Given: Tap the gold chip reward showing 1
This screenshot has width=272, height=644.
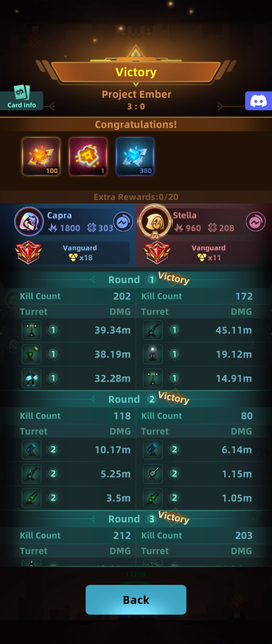Looking at the screenshot, I should coord(88,156).
